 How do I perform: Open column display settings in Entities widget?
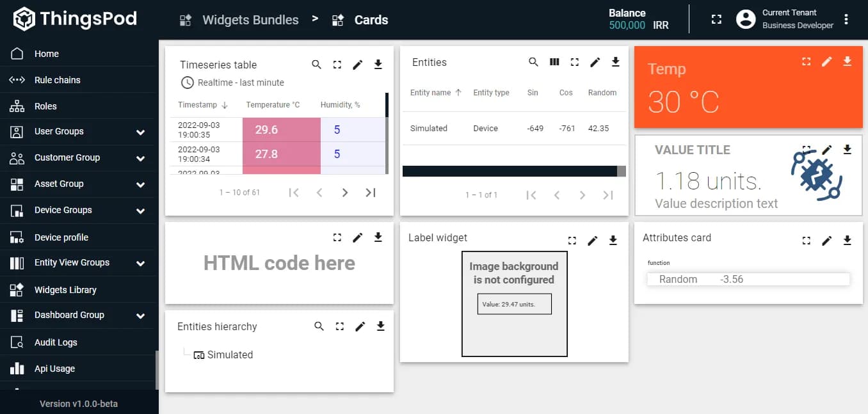click(x=554, y=62)
